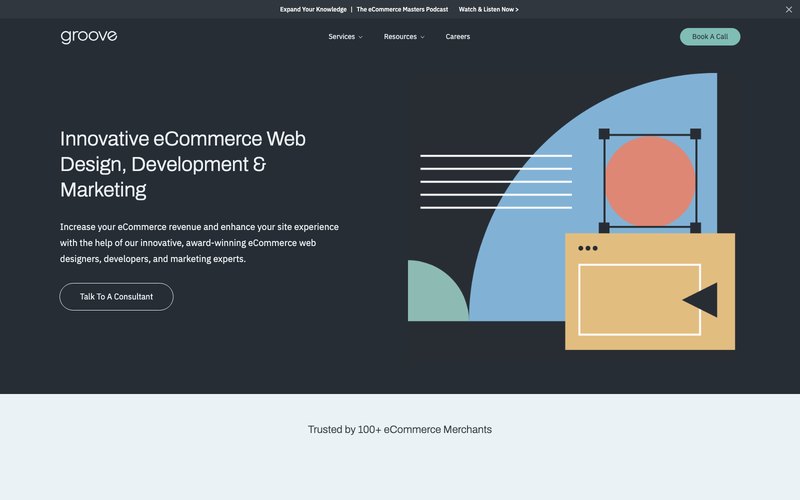Click the hero illustration graphic

point(571,211)
